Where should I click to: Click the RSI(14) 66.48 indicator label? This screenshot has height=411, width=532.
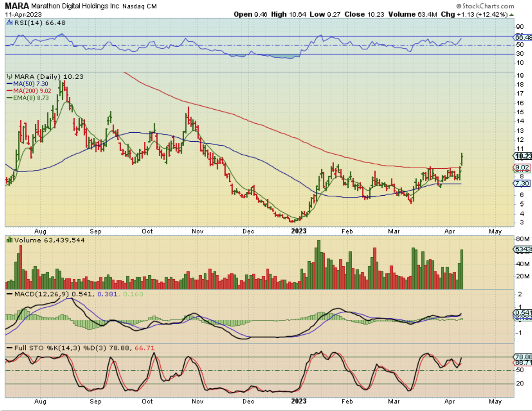40,23
